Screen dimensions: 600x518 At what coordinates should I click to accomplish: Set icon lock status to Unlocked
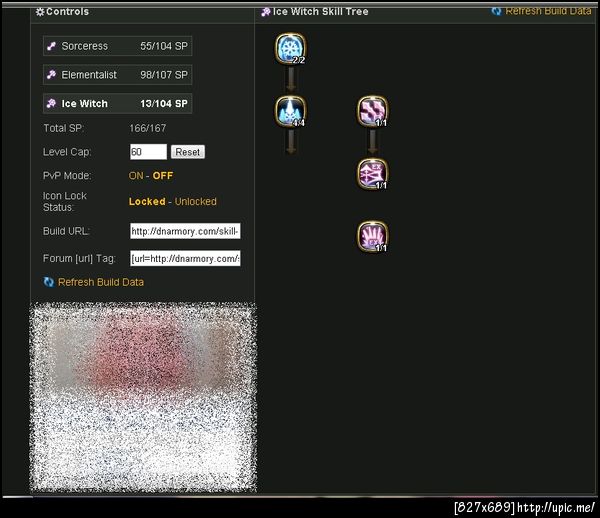pos(196,202)
